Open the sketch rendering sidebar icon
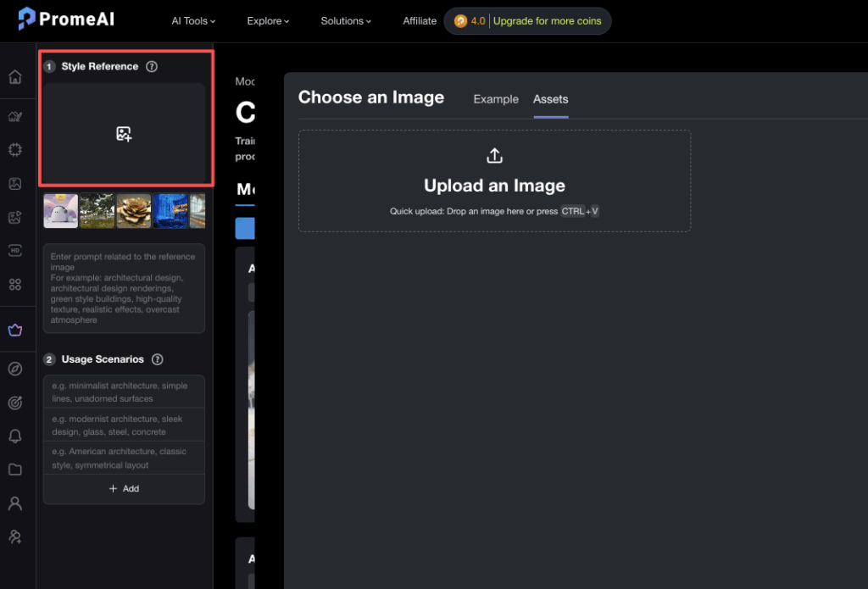This screenshot has width=868, height=589. pyautogui.click(x=15, y=116)
